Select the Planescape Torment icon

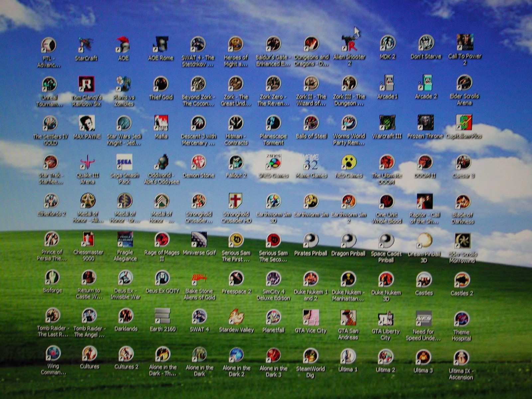(273, 123)
